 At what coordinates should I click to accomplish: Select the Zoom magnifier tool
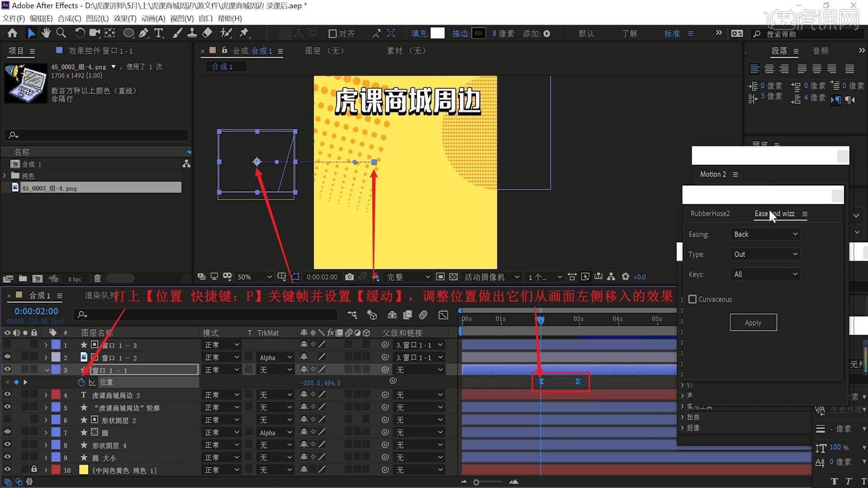pos(61,33)
